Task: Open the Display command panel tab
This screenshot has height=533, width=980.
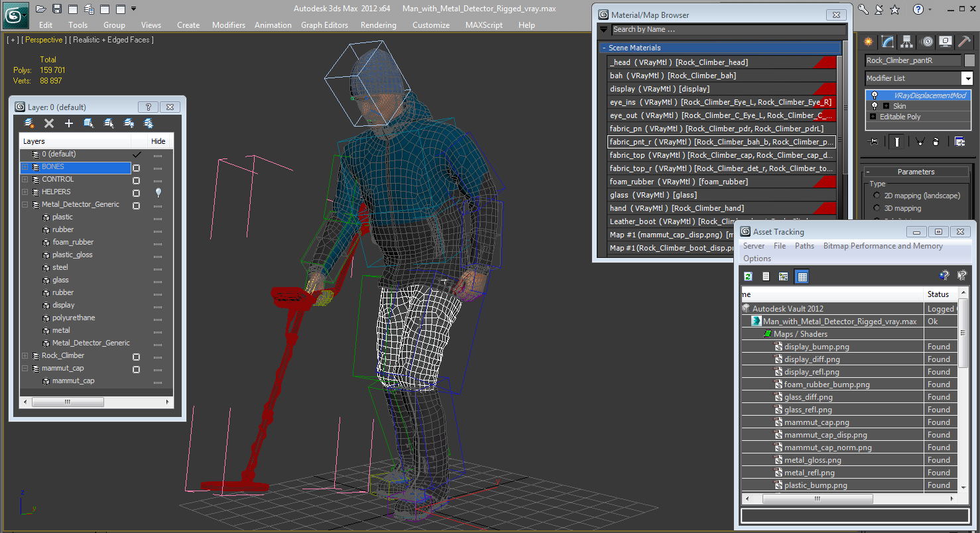Action: [x=946, y=42]
